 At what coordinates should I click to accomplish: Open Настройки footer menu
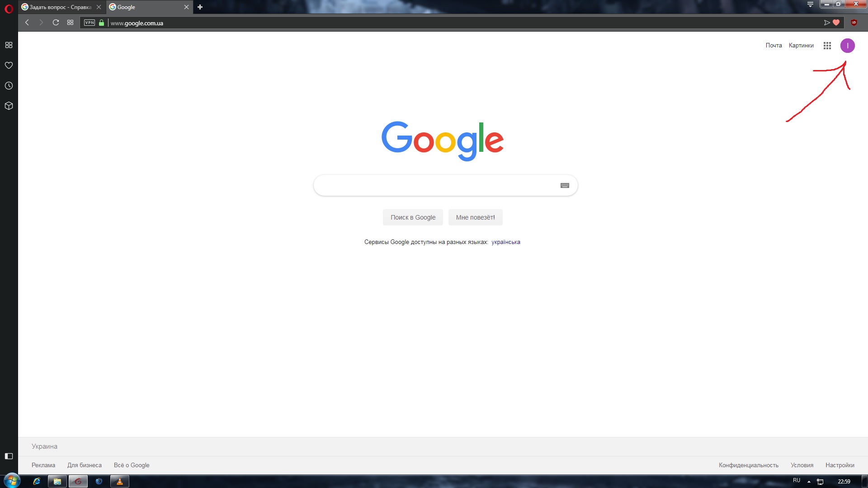(840, 465)
